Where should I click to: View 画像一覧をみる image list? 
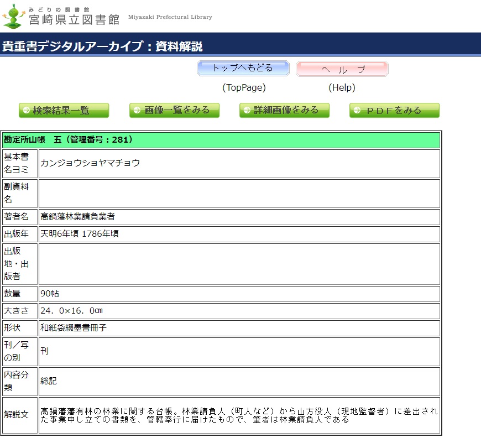tap(174, 110)
